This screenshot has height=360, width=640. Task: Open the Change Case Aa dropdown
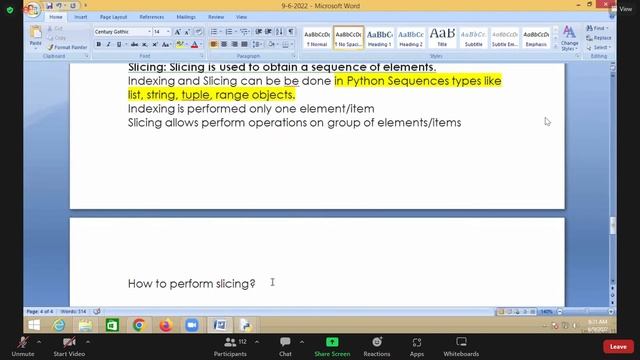(x=166, y=44)
